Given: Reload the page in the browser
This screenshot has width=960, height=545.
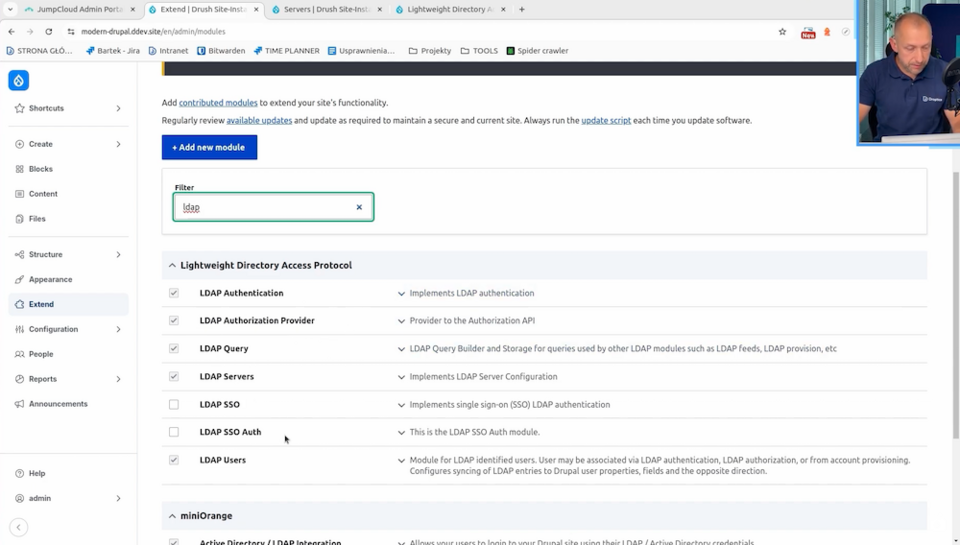Looking at the screenshot, I should click(x=49, y=31).
